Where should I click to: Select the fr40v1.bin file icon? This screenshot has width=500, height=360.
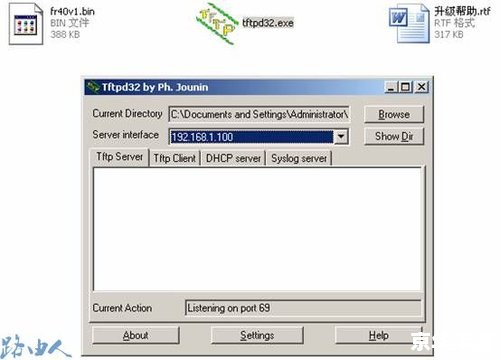[26, 24]
